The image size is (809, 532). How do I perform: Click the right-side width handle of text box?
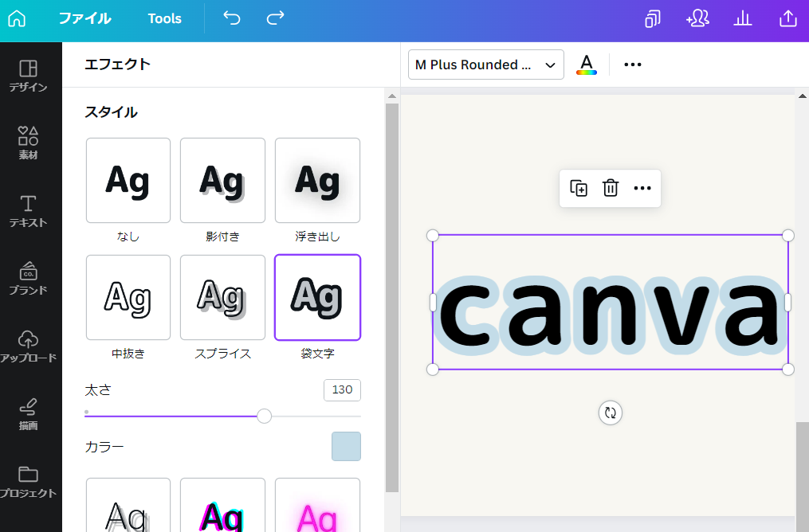point(787,303)
